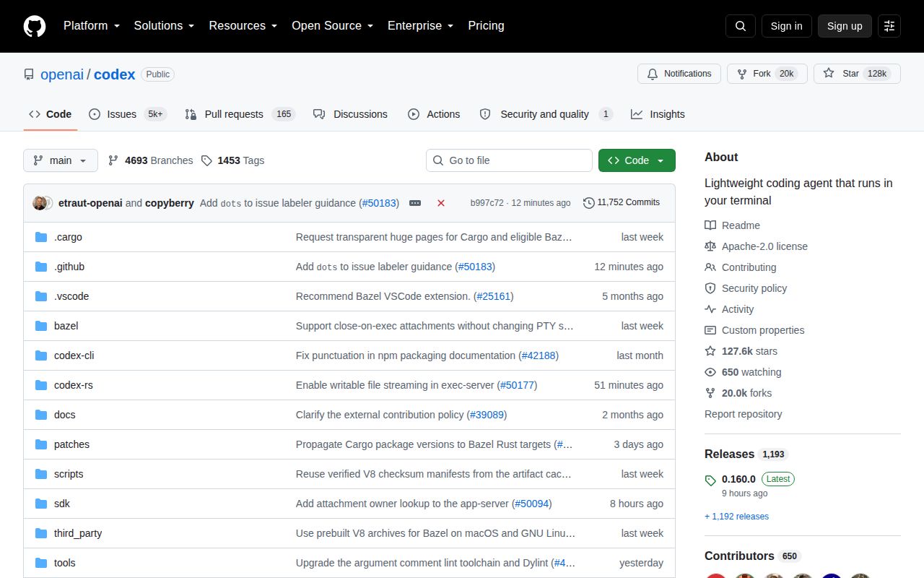Click the Sign in button
The height and width of the screenshot is (578, 924).
(x=786, y=26)
